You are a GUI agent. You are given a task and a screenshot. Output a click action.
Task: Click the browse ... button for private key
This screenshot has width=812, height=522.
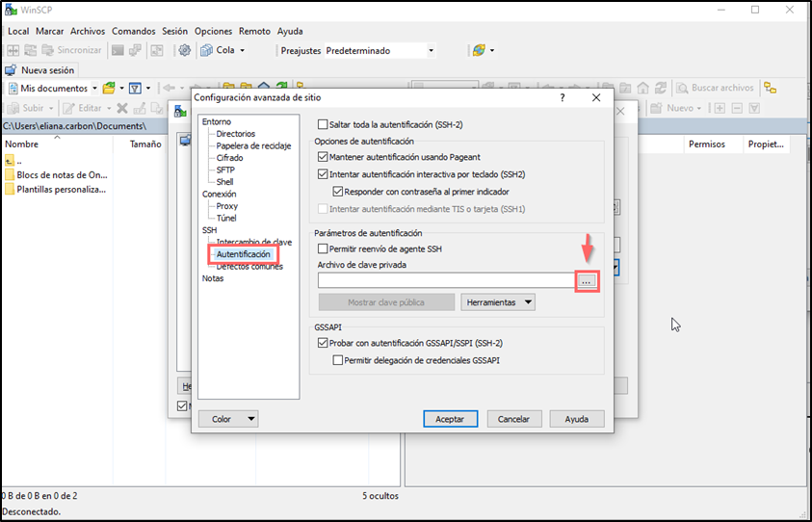(x=587, y=280)
